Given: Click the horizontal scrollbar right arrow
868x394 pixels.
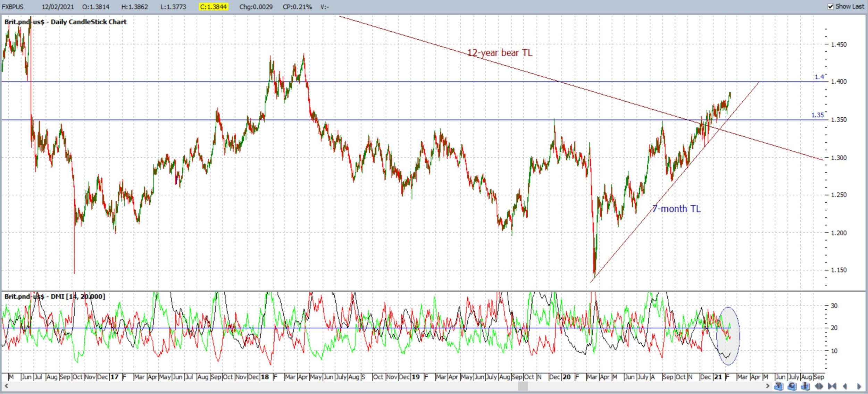Looking at the screenshot, I should pyautogui.click(x=767, y=386).
